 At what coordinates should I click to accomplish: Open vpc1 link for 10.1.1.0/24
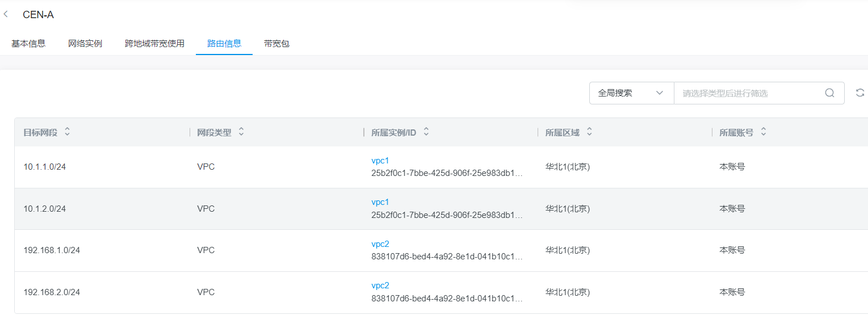pos(380,161)
